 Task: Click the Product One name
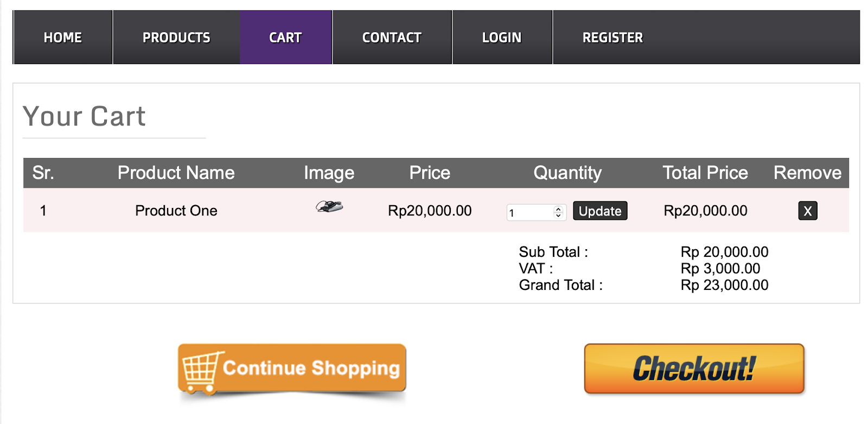pos(176,211)
